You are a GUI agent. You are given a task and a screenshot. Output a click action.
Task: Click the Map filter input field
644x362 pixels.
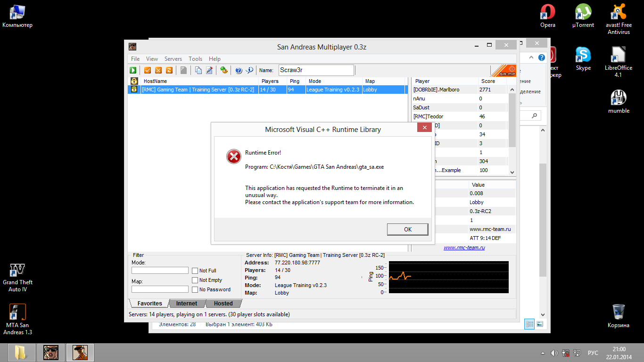(x=160, y=289)
